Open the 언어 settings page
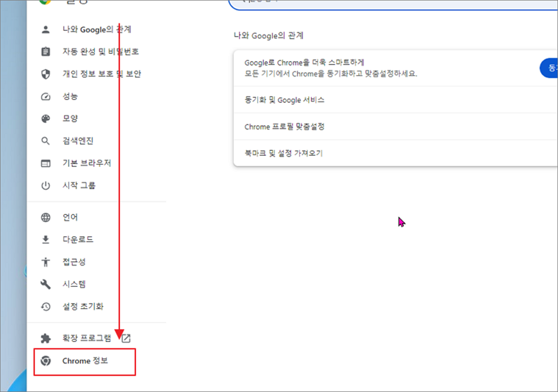Image resolution: width=558 pixels, height=392 pixels. point(70,217)
